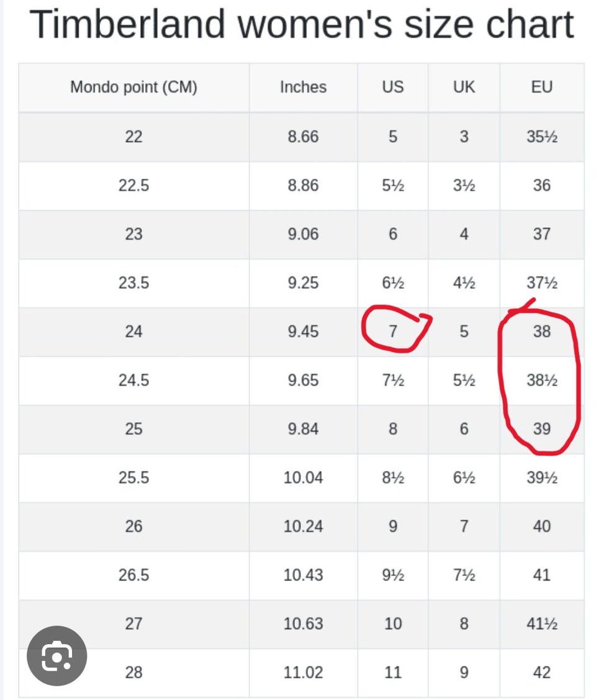
Task: Select the 11.02 inches cell
Action: click(304, 672)
